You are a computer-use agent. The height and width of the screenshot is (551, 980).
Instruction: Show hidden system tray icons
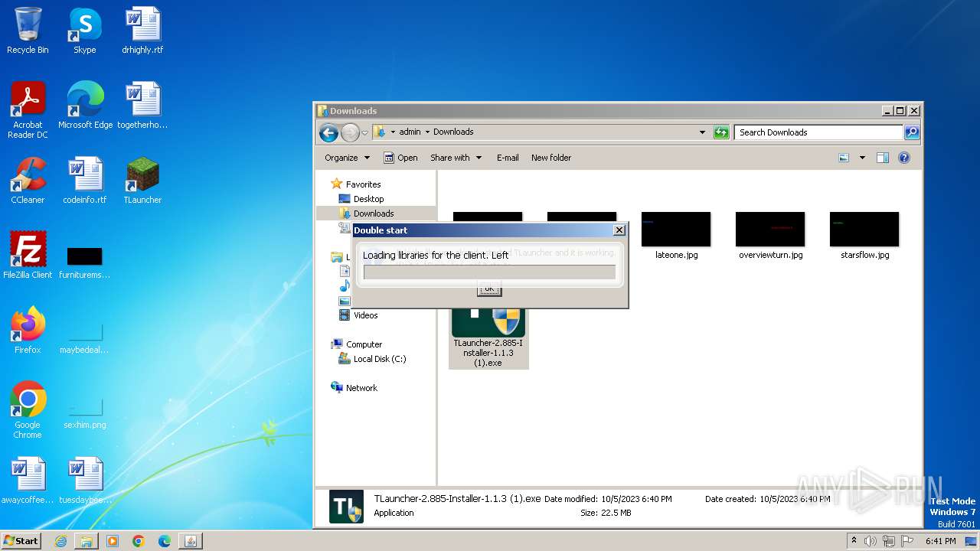point(854,540)
